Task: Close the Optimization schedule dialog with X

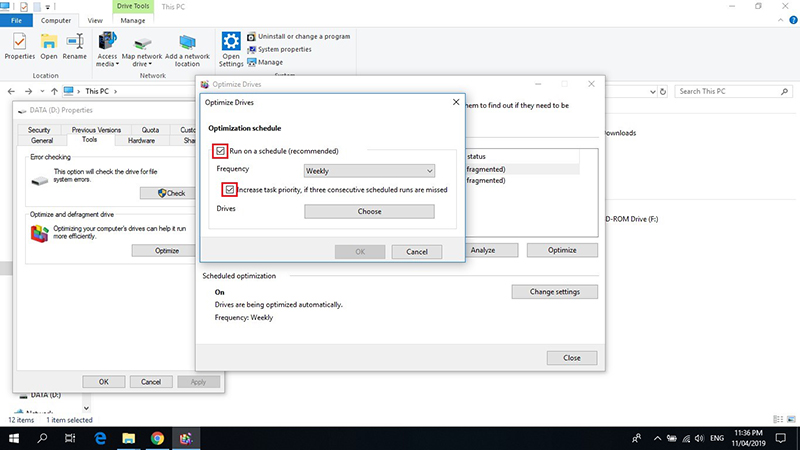Action: [x=456, y=102]
